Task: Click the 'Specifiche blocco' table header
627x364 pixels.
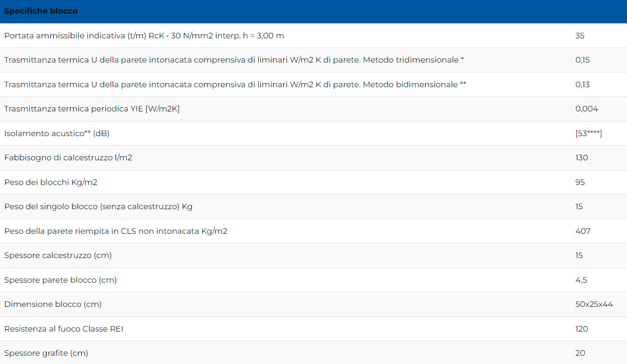Action: [41, 11]
